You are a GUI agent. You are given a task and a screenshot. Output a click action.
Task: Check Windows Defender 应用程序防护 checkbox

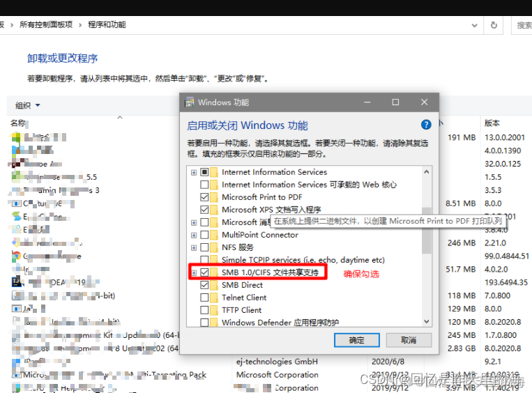(x=204, y=322)
